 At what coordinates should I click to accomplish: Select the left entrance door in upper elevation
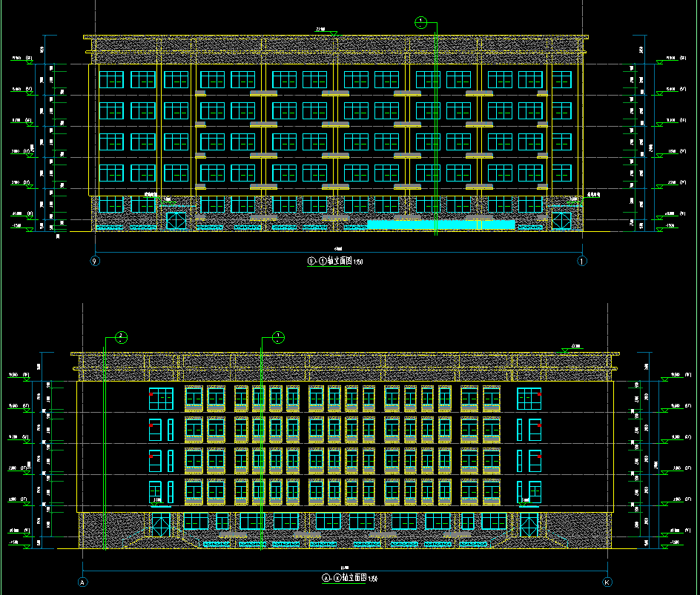pos(176,221)
